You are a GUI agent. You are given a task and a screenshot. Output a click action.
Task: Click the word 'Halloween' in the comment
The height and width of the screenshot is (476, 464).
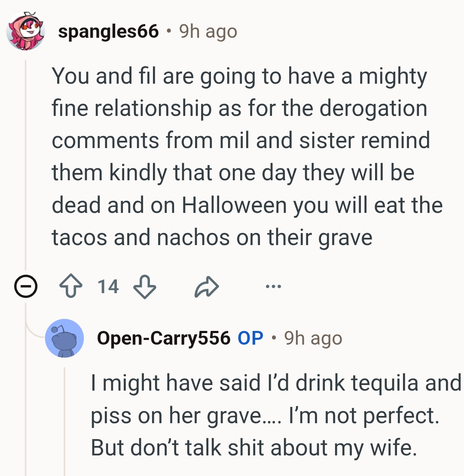click(235, 205)
